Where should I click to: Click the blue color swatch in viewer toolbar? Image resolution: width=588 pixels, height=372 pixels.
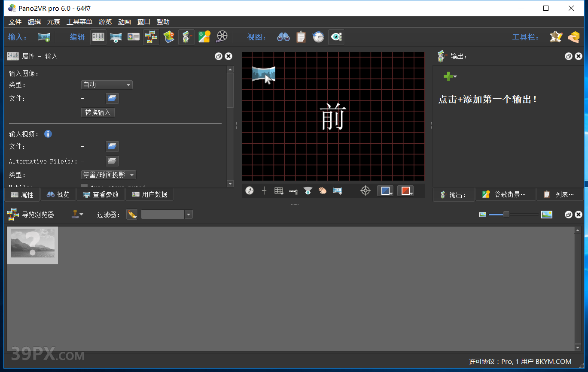pyautogui.click(x=385, y=191)
